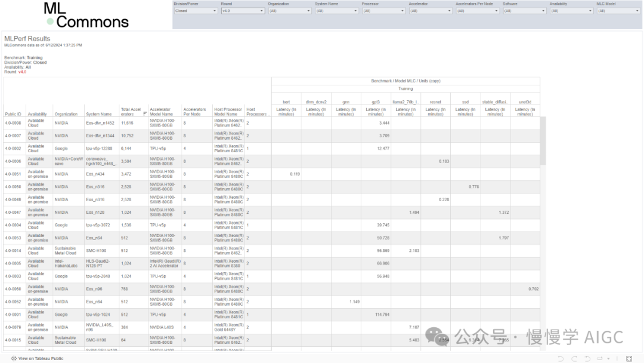Click the stable_diffusion column header
Screen dimensions: 644x363
pyautogui.click(x=495, y=102)
